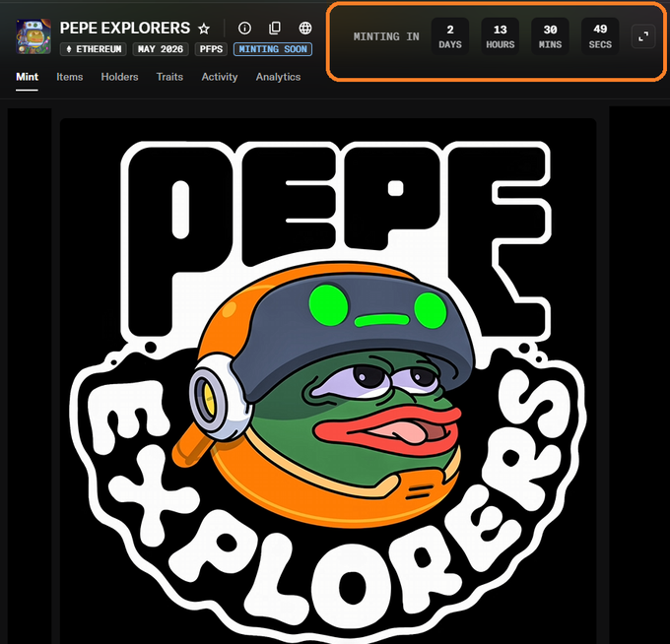Click the MINTING IN label
670x644 pixels.
click(386, 36)
